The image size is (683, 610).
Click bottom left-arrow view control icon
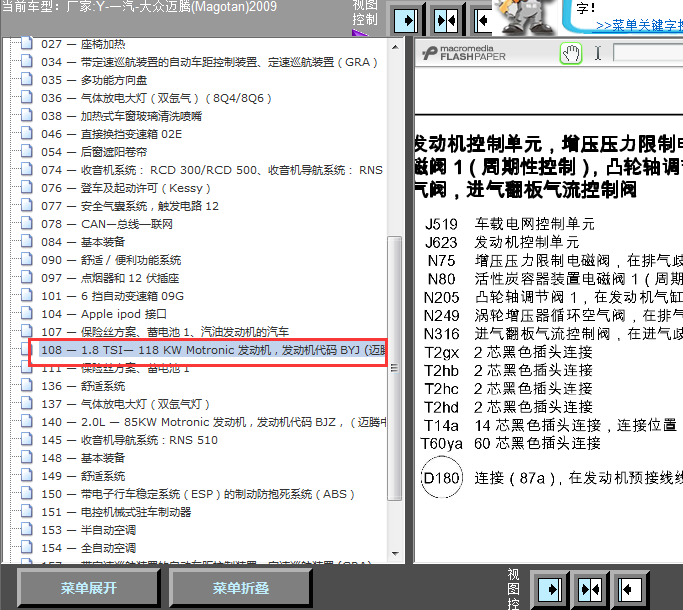coord(630,590)
